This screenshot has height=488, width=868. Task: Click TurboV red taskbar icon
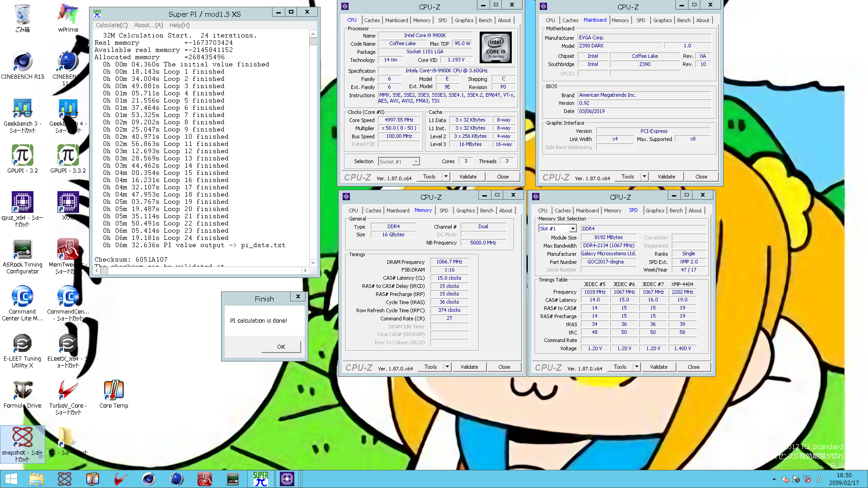(x=121, y=479)
